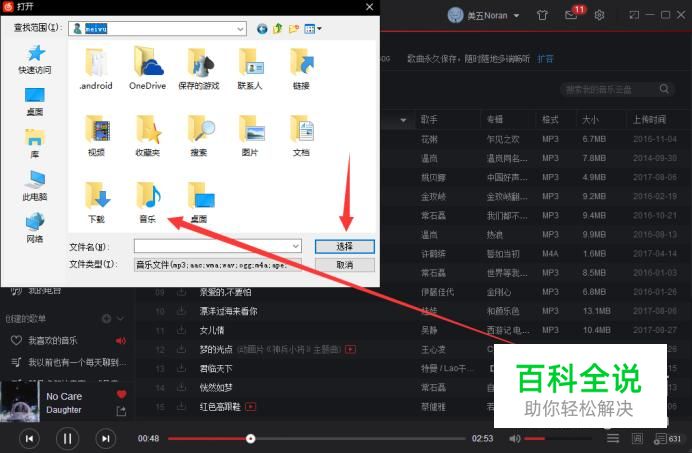Open the .android folder
This screenshot has height=453, width=692.
click(x=96, y=68)
